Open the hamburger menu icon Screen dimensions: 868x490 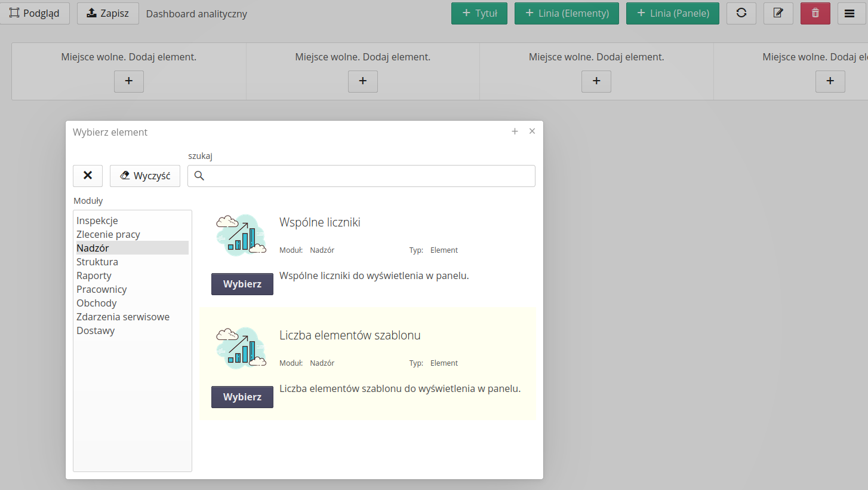click(849, 13)
